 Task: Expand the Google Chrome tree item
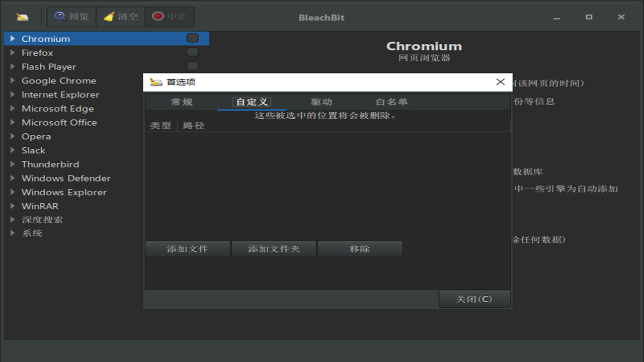tap(13, 80)
